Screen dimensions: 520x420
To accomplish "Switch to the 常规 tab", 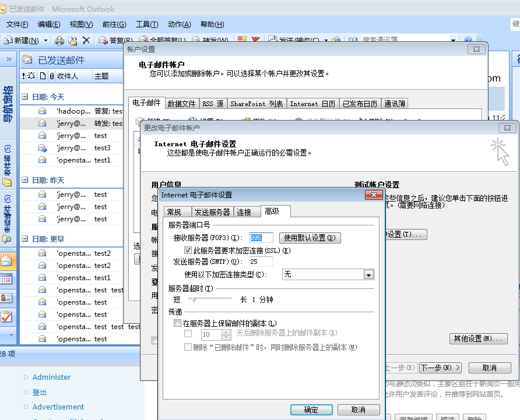I will (177, 212).
